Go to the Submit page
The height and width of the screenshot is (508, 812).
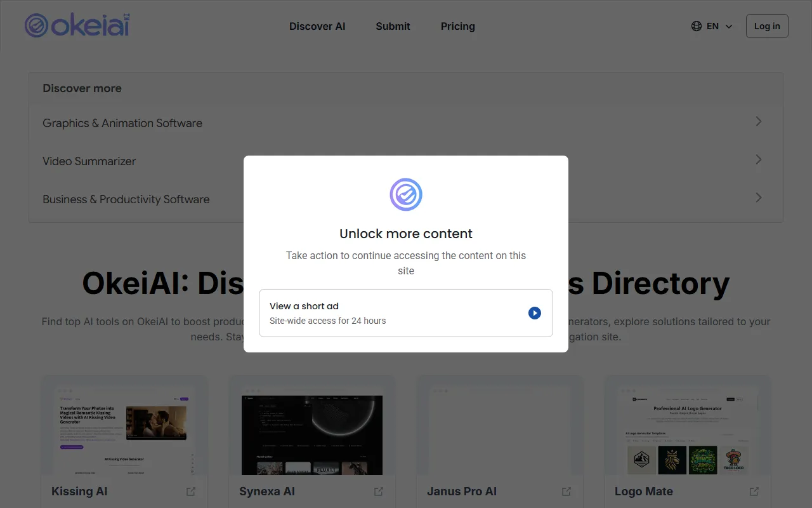(393, 26)
